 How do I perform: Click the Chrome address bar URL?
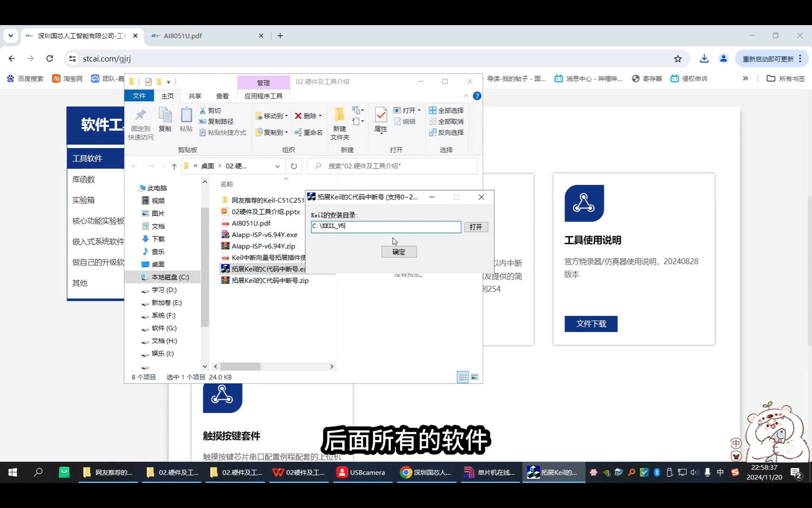[107, 59]
